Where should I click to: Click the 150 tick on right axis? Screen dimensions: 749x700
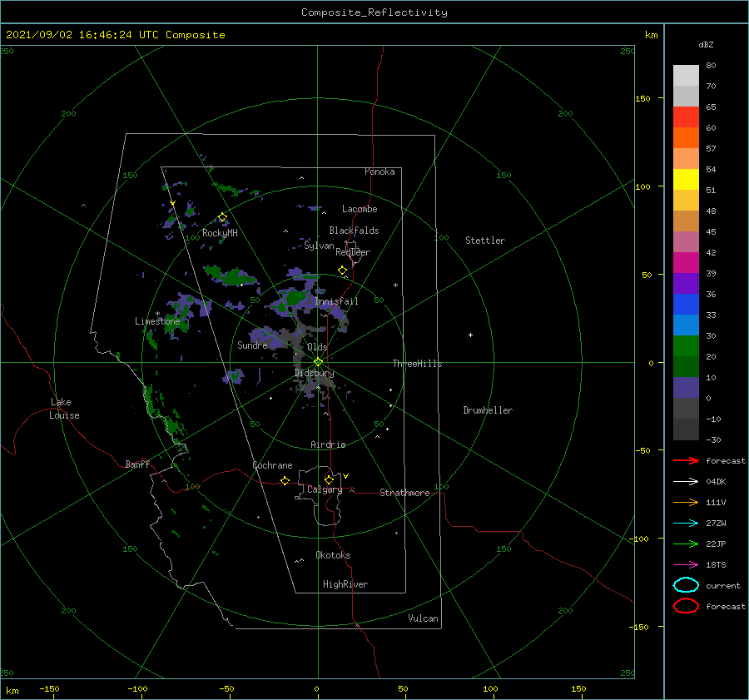pyautogui.click(x=642, y=98)
